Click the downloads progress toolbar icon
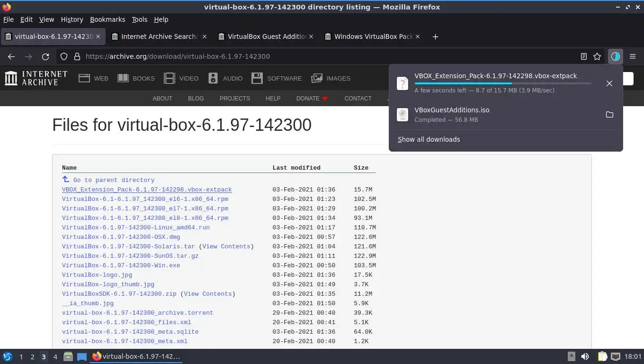This screenshot has height=364, width=644. coord(615,56)
